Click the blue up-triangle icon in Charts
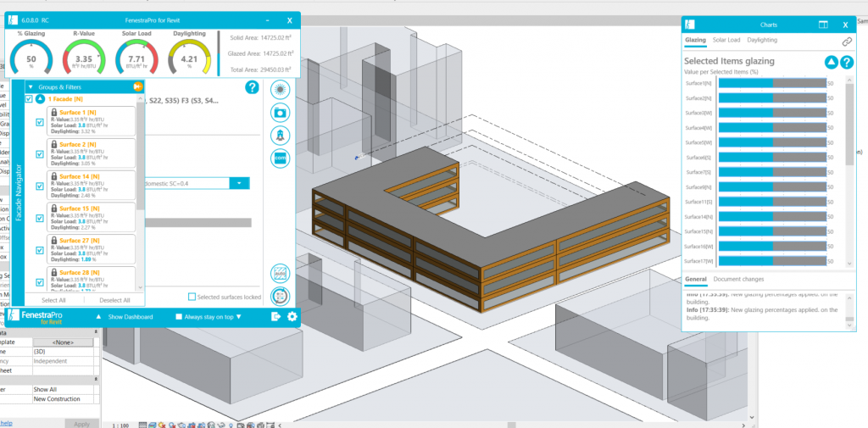868x428 pixels. click(831, 62)
